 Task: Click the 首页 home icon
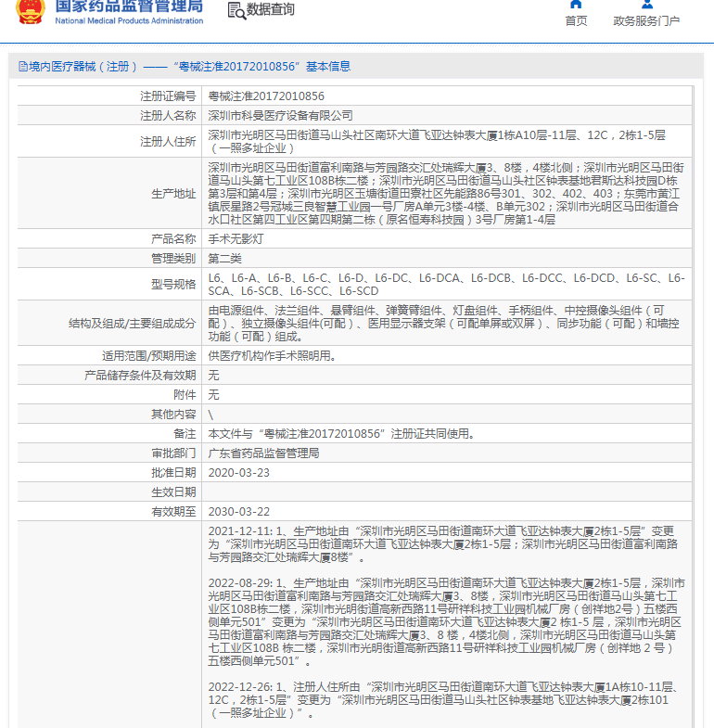click(576, 5)
